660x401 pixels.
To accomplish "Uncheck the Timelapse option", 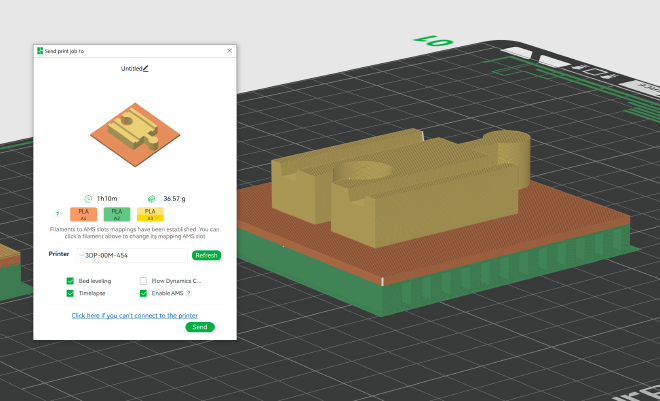I will [70, 294].
